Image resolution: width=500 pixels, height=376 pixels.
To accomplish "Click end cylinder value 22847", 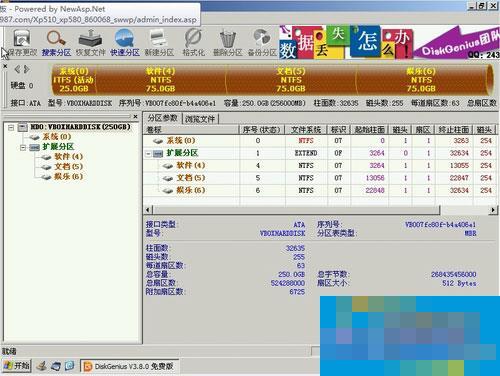I will click(x=459, y=178).
